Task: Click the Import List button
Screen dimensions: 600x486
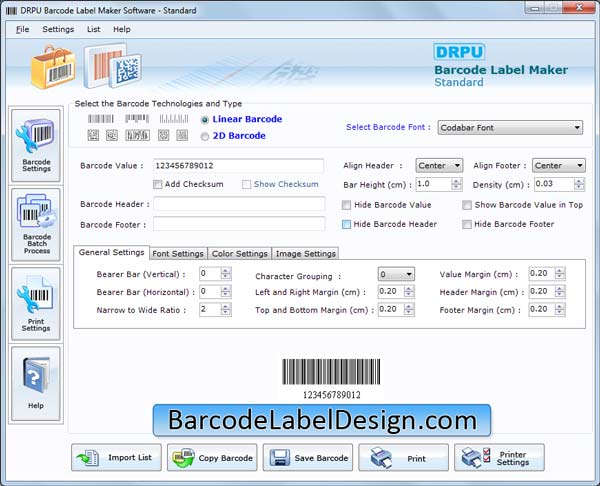Action: (x=116, y=457)
